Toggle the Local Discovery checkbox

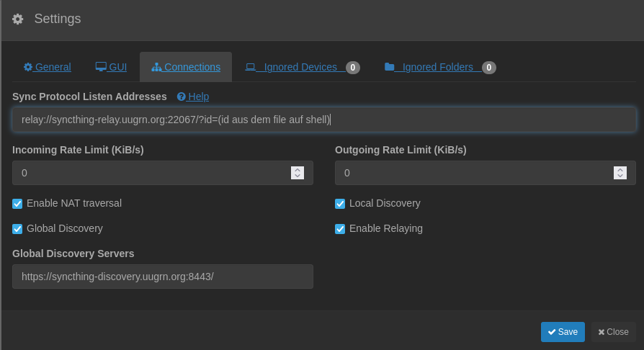(x=340, y=204)
